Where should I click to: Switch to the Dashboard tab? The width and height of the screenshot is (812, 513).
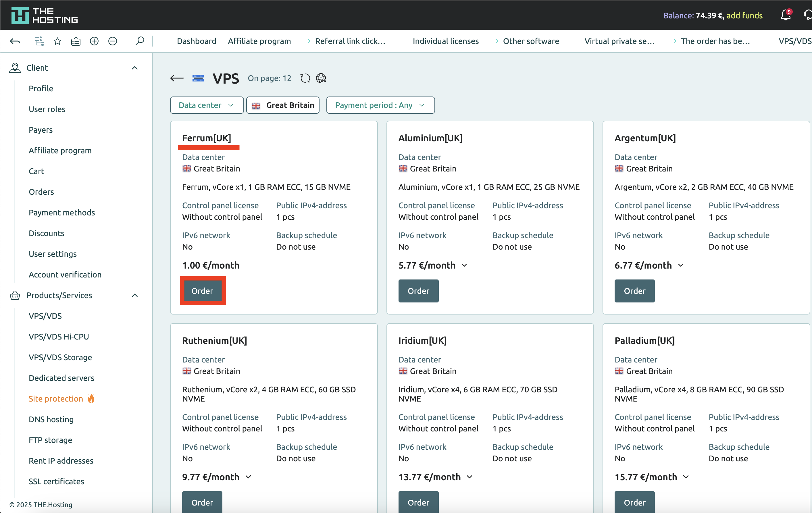196,41
